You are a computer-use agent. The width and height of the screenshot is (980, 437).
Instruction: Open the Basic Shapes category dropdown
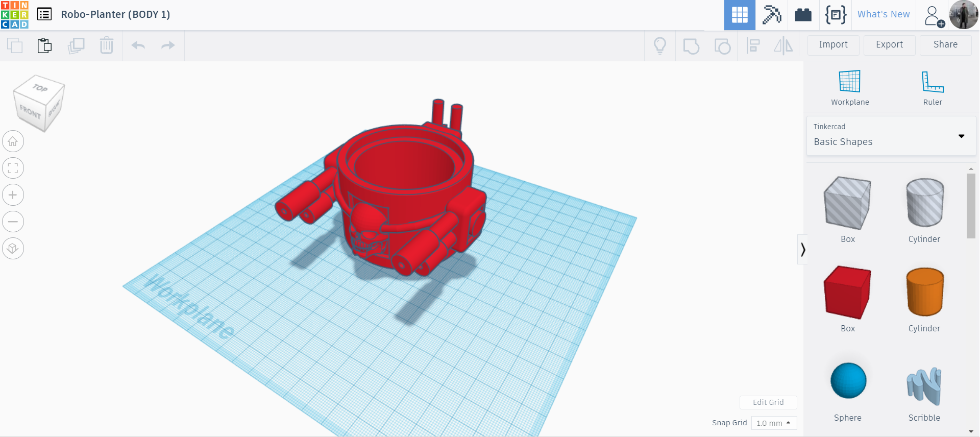[x=891, y=136]
